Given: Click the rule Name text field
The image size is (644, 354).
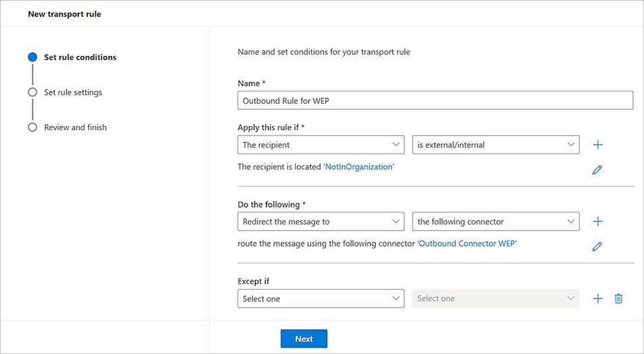Looking at the screenshot, I should point(435,100).
